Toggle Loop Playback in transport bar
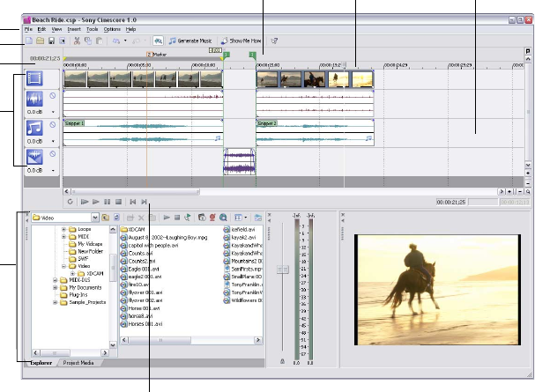 tap(69, 202)
